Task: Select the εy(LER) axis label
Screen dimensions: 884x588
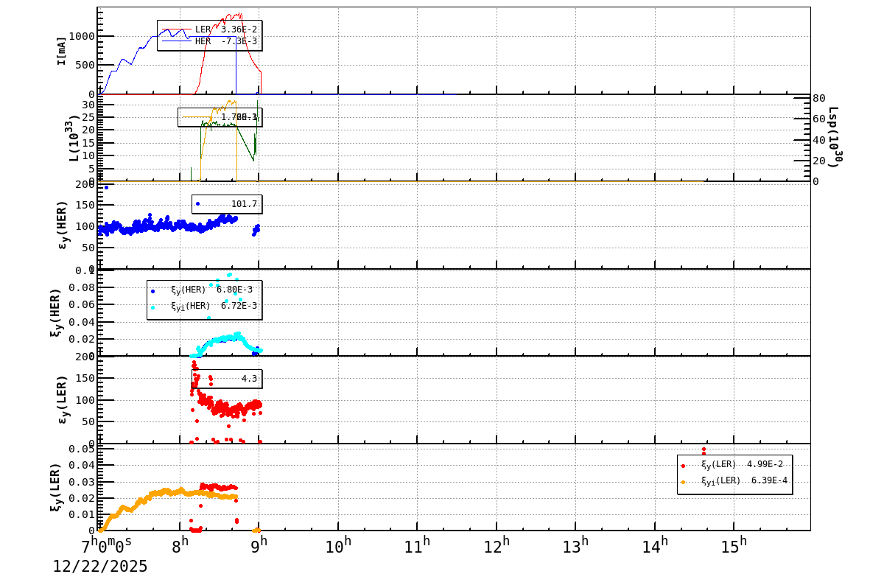Action: click(62, 399)
